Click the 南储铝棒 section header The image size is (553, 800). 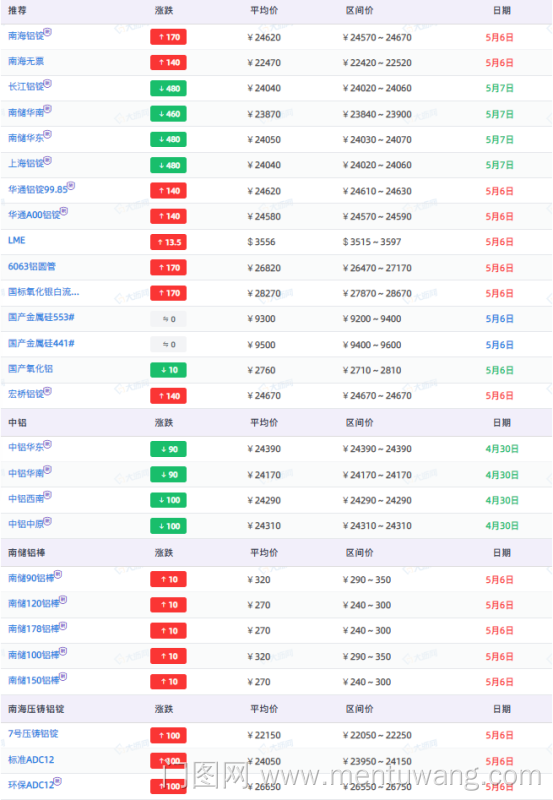(x=27, y=553)
